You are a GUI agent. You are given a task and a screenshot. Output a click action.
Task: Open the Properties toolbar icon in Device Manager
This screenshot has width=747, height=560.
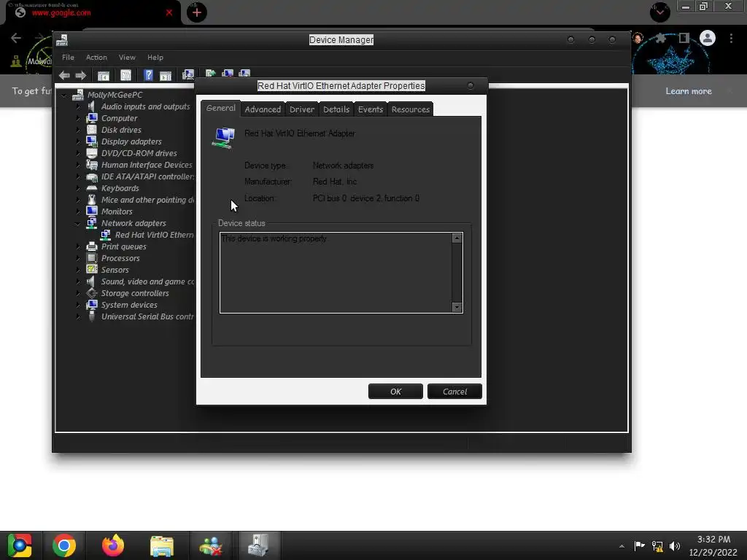point(125,75)
